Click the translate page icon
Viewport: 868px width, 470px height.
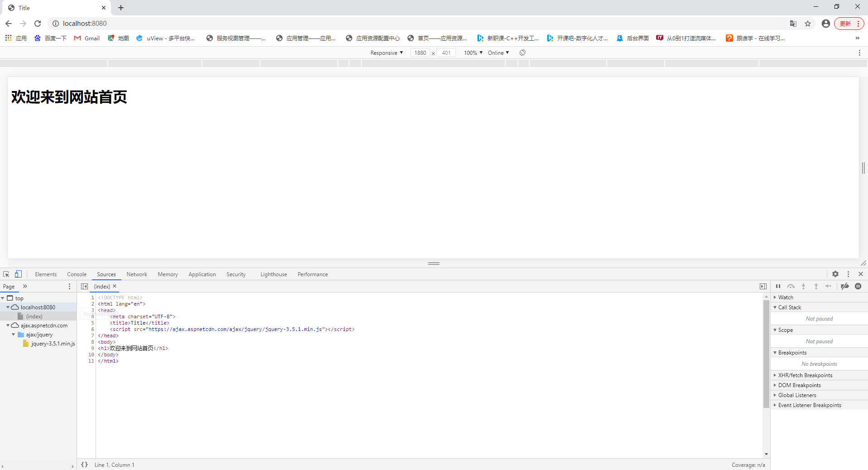[793, 24]
